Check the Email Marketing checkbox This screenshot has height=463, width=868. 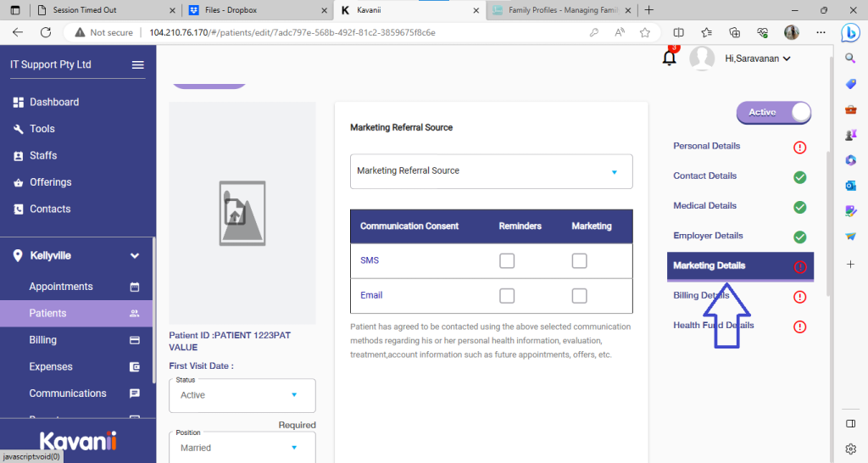pos(580,296)
